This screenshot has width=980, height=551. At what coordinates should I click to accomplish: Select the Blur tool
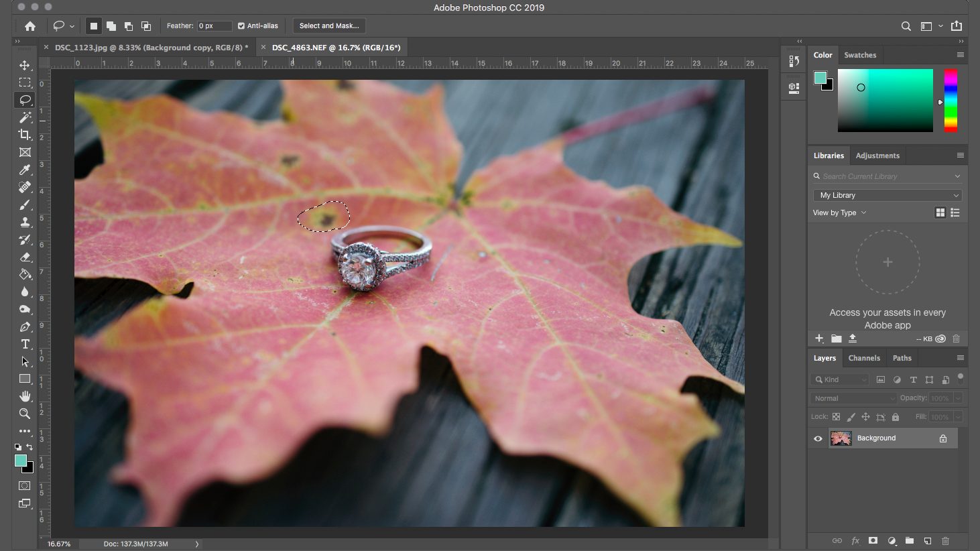tap(25, 292)
